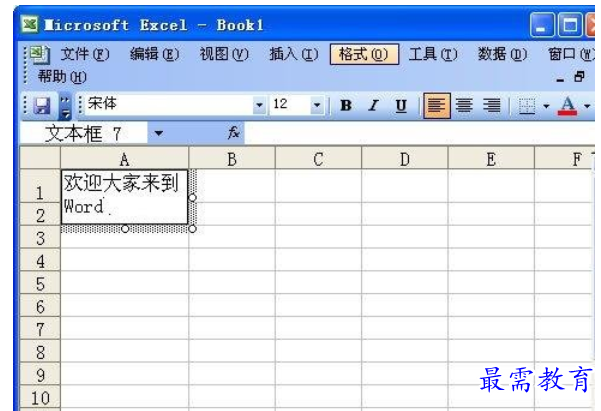
Task: Select column C header
Action: [318, 158]
